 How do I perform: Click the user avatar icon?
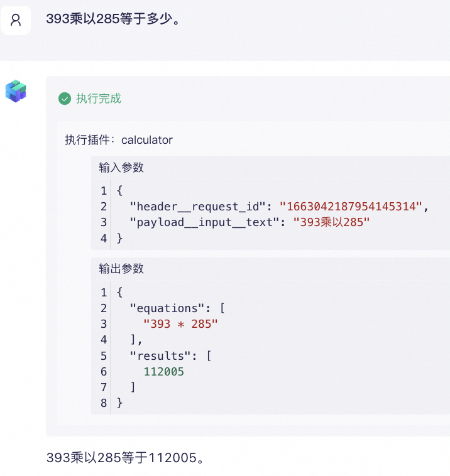16,20
